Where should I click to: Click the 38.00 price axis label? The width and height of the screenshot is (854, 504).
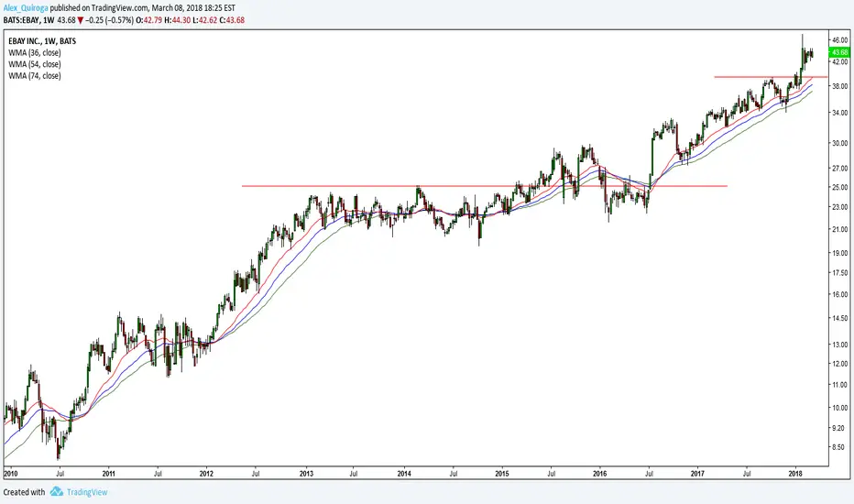tap(840, 86)
